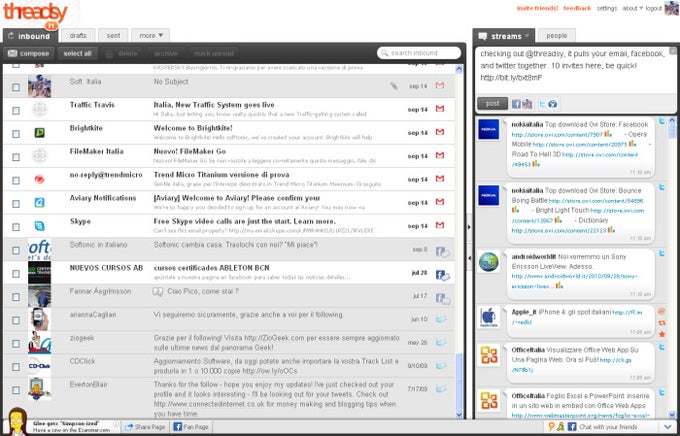Click the Twitter icon on the ariannaCaglian message
Viewport: 680px width, 436px height.
tap(441, 319)
